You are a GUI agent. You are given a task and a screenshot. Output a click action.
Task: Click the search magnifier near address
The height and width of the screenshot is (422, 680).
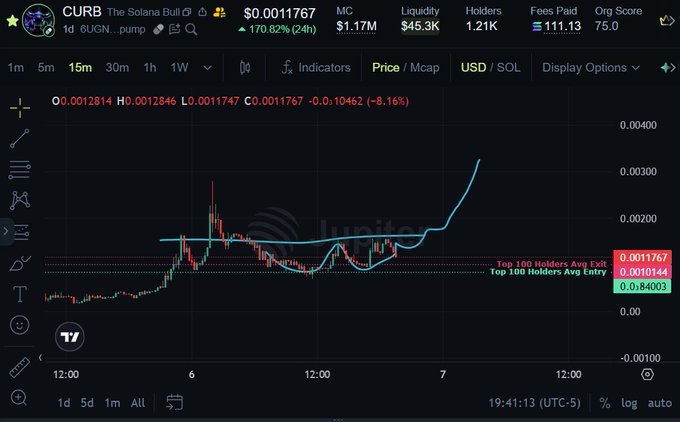point(191,29)
